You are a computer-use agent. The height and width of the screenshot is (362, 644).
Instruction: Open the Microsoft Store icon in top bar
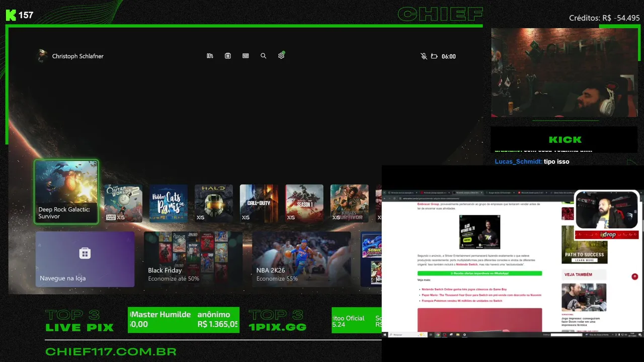point(228,56)
